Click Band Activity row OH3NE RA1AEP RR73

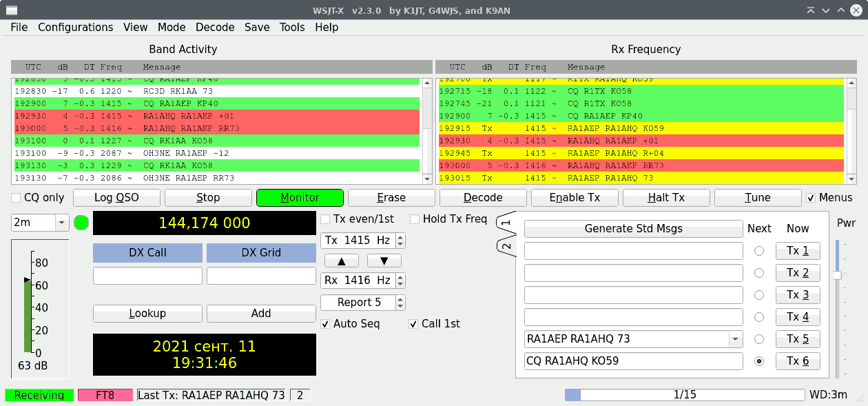click(x=216, y=178)
